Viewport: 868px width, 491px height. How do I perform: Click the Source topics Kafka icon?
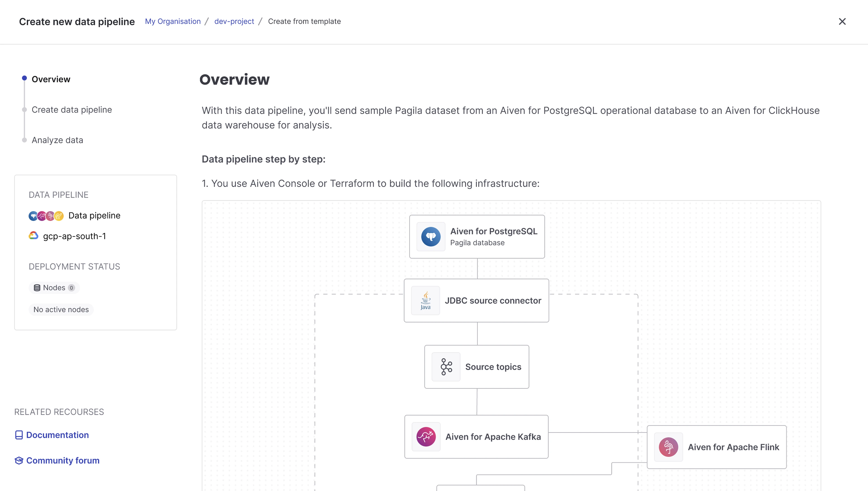pos(446,367)
